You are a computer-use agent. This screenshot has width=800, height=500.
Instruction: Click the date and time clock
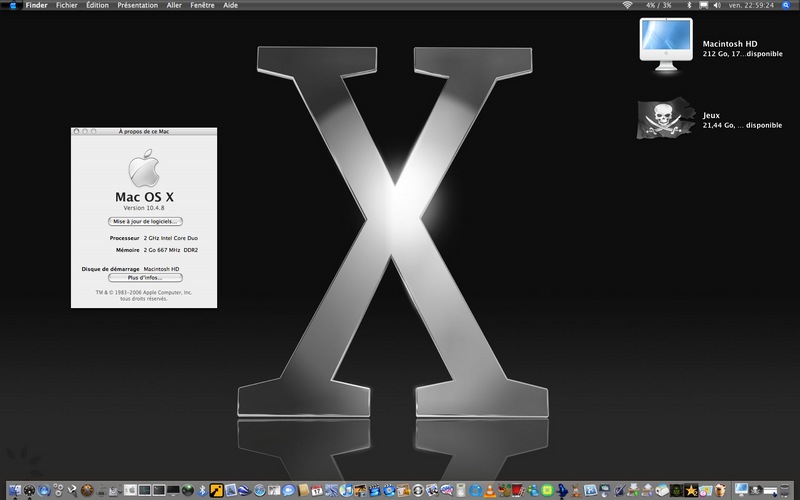(751, 5)
